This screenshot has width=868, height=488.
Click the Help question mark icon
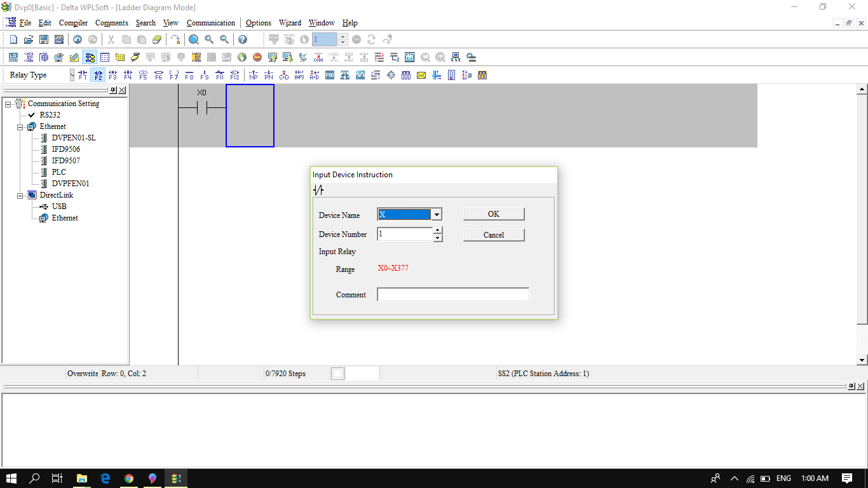pos(243,39)
